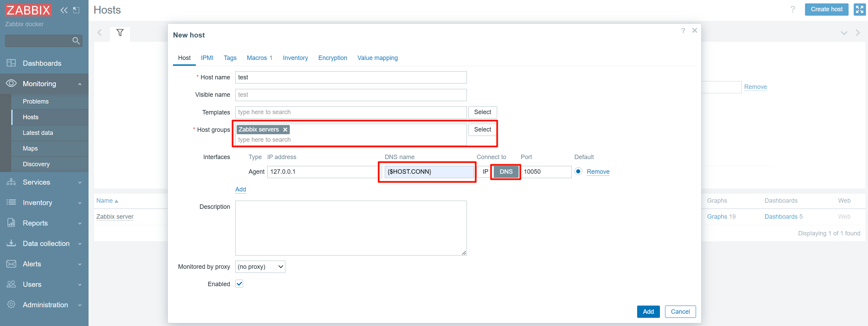Click inside the Description text area
868x326 pixels.
click(351, 228)
